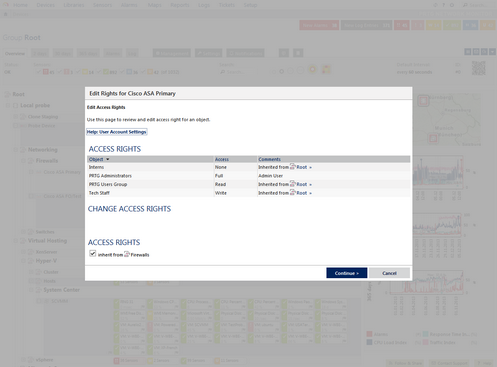Screen dimensions: 497x367
Task: Sort by the Object column arrow
Action: click(x=108, y=159)
